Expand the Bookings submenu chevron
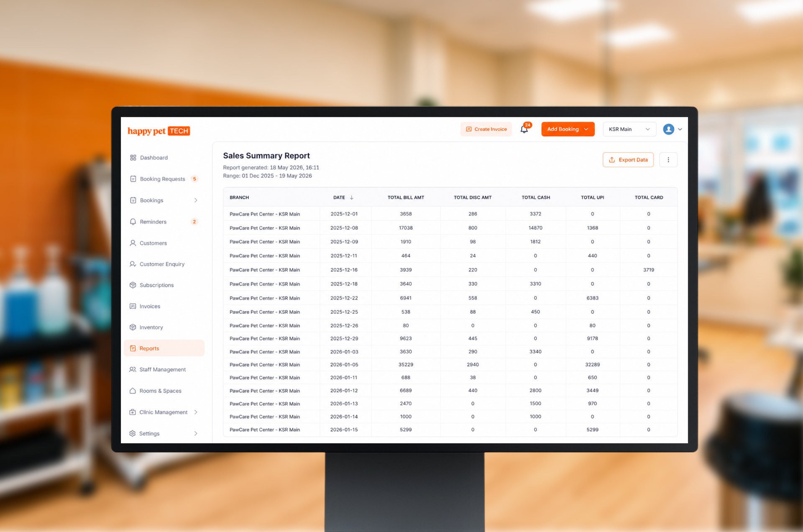The width and height of the screenshot is (803, 532). (196, 200)
